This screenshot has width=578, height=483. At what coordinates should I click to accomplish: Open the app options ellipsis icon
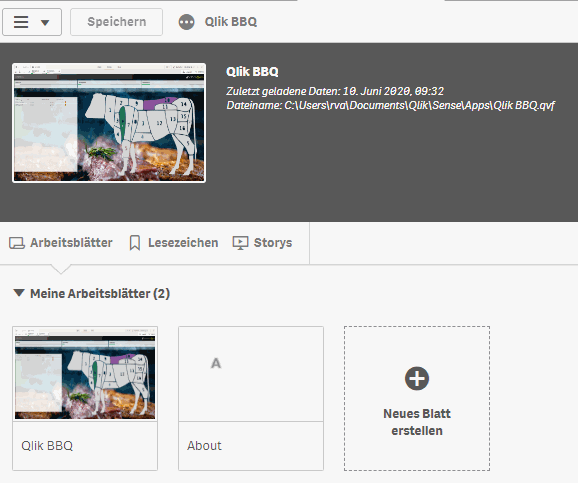point(187,22)
